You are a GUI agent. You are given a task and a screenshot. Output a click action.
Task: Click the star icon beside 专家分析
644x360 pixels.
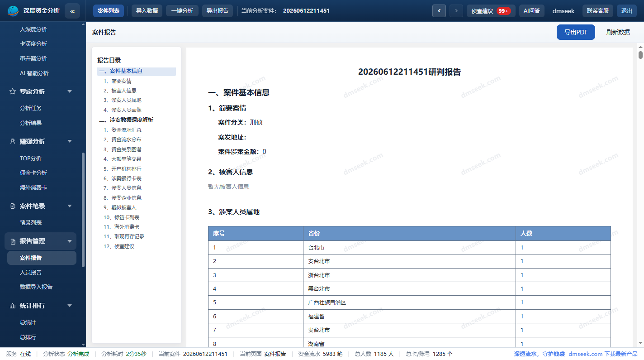click(x=12, y=91)
